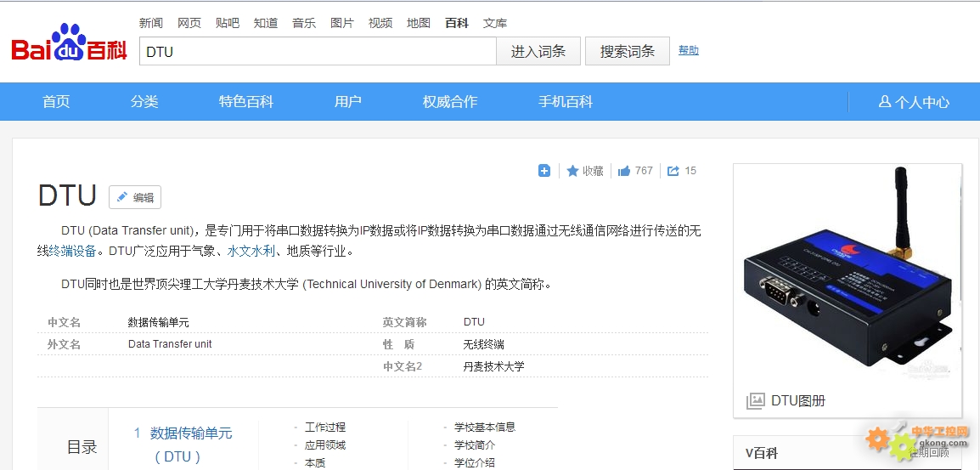This screenshot has width=980, height=470.
Task: Click the DTU图册 caption text
Action: pos(798,400)
